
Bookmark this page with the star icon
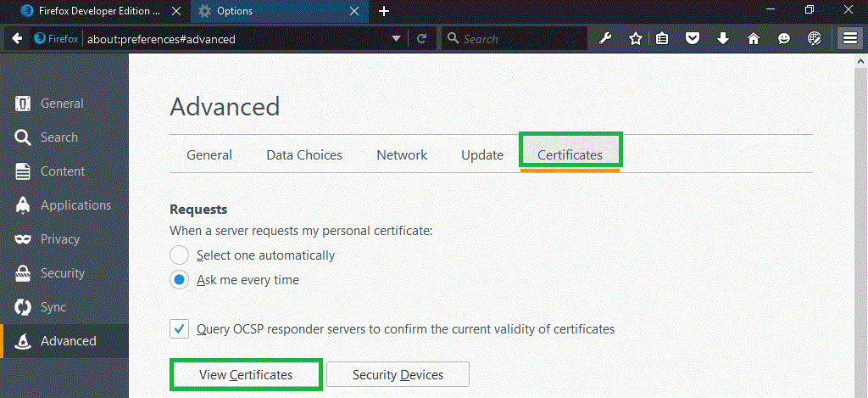pos(635,38)
